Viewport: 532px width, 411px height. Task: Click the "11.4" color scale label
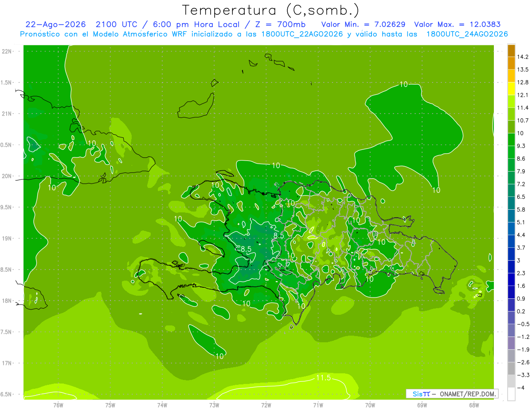coord(523,108)
